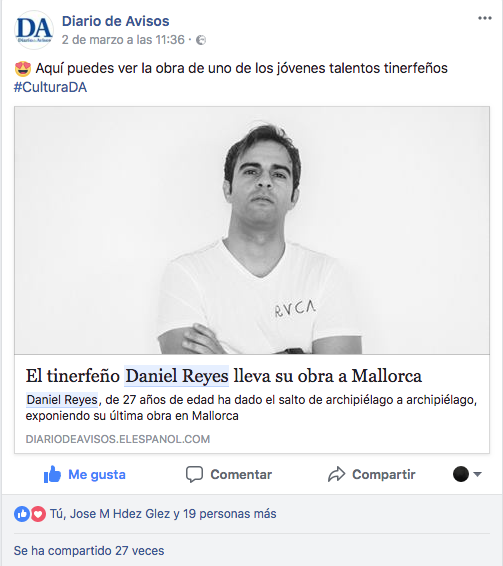Image resolution: width=503 pixels, height=566 pixels.
Task: View people who reacted: Jose M Hdez Glez
Action: (120, 514)
